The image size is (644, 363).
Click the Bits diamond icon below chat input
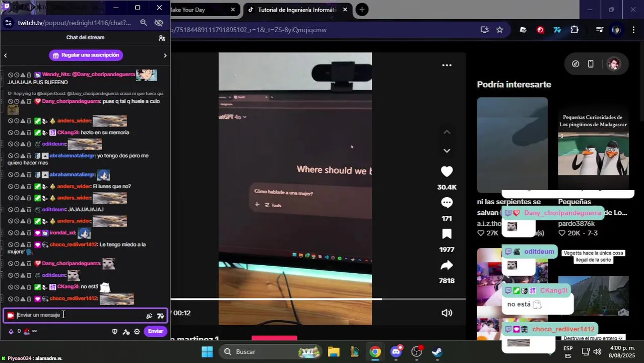pyautogui.click(x=11, y=331)
